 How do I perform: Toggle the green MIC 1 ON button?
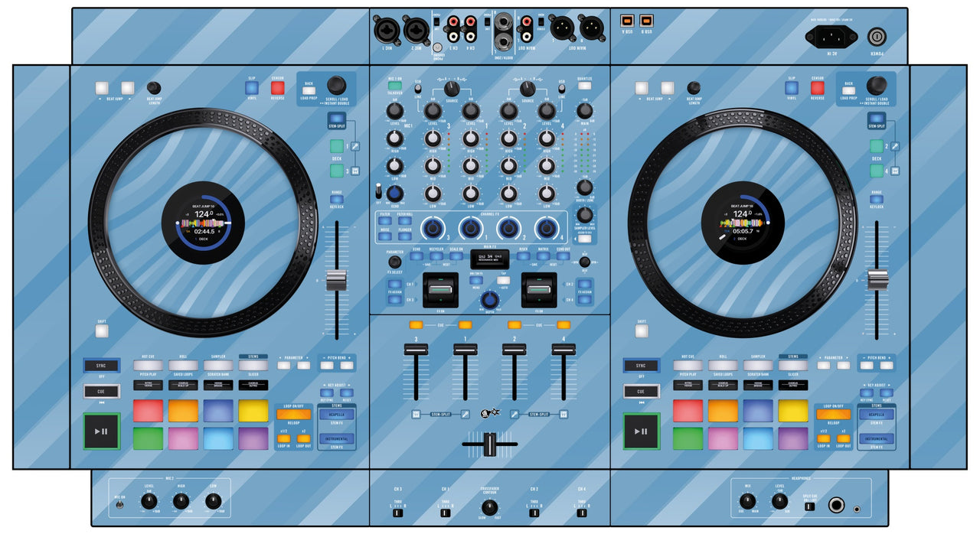(395, 86)
